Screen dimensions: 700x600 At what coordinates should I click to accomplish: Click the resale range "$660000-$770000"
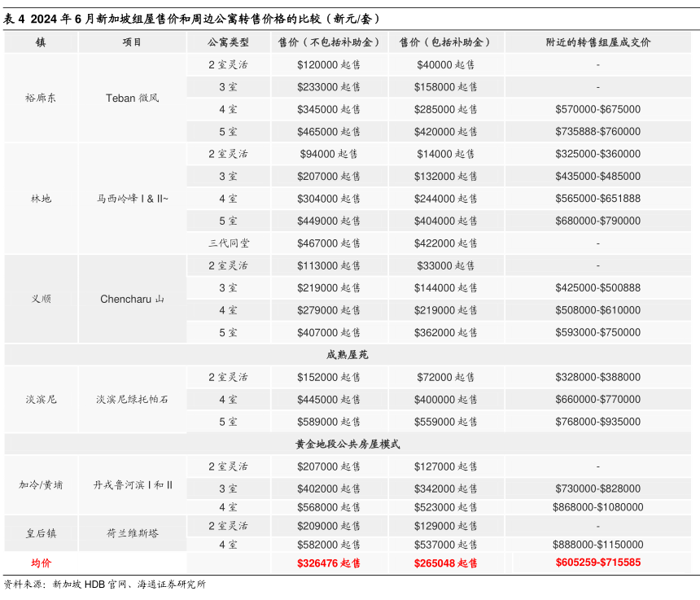click(x=598, y=400)
